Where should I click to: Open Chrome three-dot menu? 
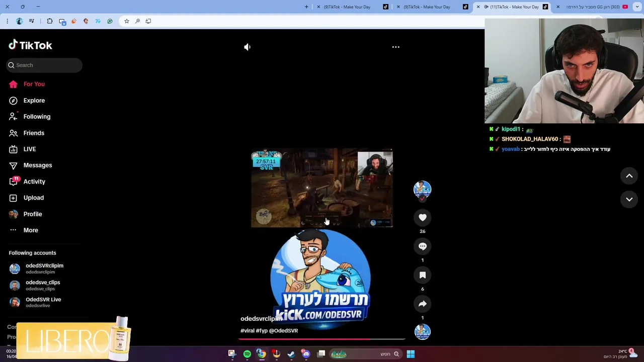click(7, 21)
